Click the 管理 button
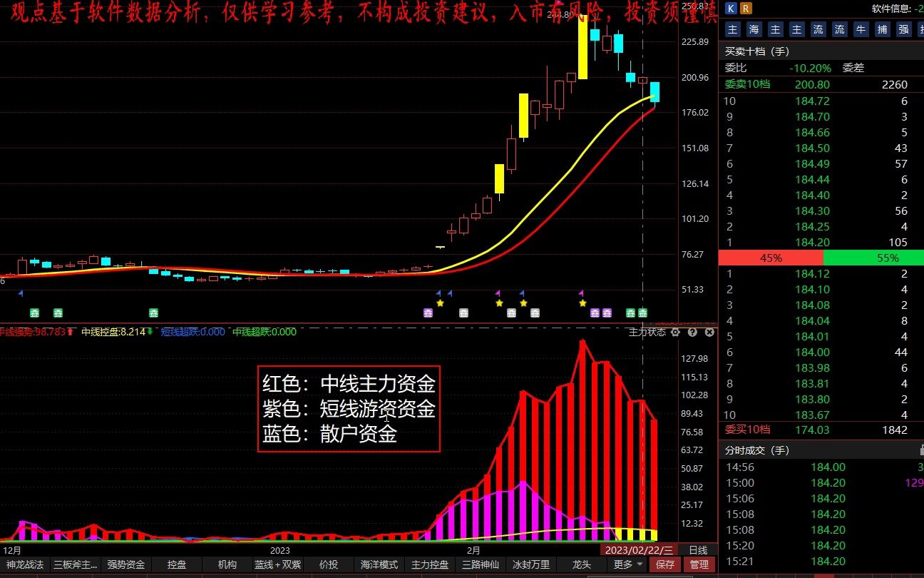Viewport: 924px width, 578px height. point(699,564)
